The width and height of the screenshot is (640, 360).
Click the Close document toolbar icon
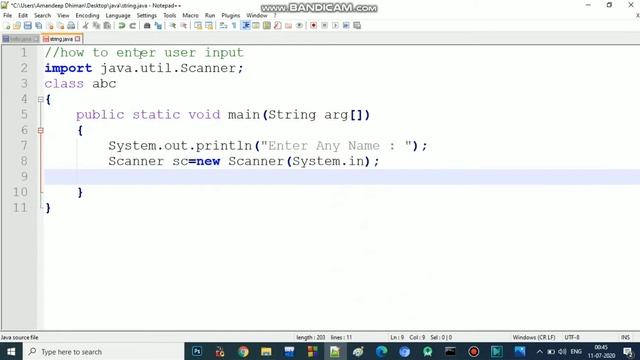tap(50, 26)
